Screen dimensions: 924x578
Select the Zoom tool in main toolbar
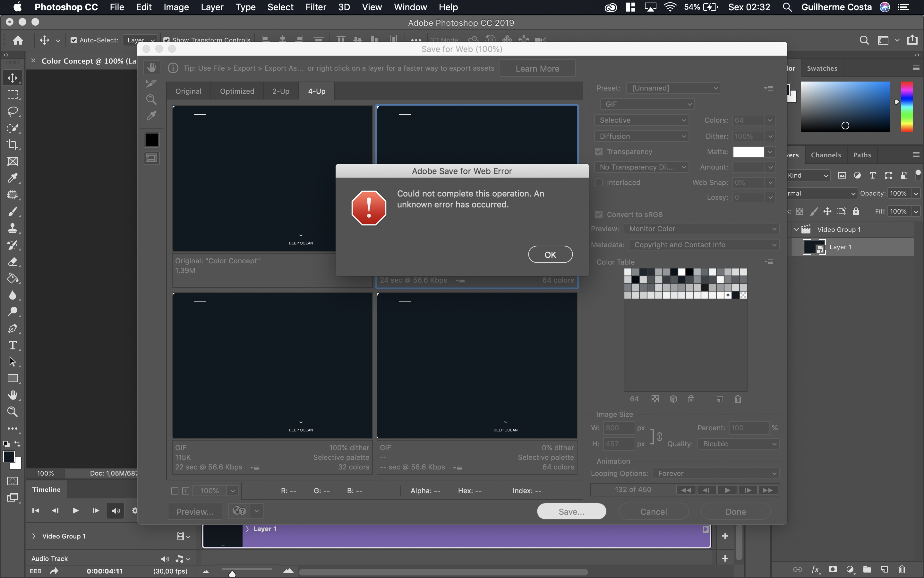click(x=13, y=412)
